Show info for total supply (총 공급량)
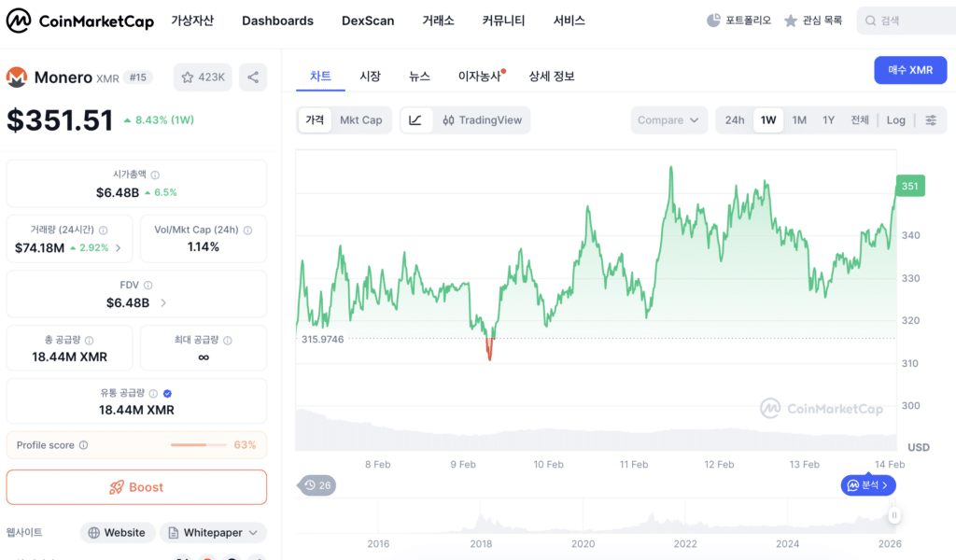Viewport: 956px width, 560px height. (90, 340)
